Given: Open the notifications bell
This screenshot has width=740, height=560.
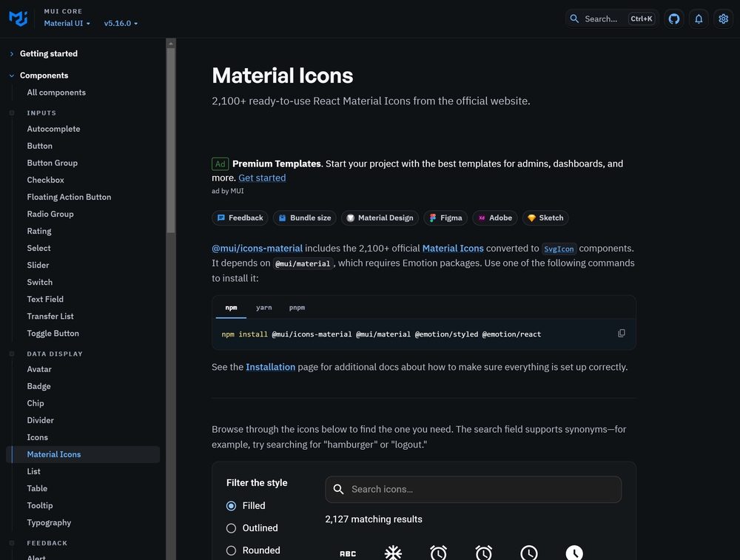Looking at the screenshot, I should 699,18.
